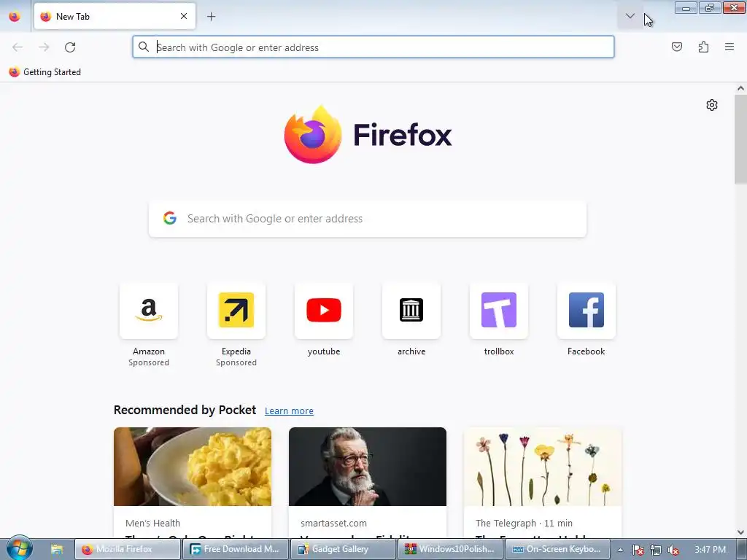This screenshot has height=560, width=747.
Task: Switch to Gadget Gallery taskbar button
Action: click(x=344, y=549)
